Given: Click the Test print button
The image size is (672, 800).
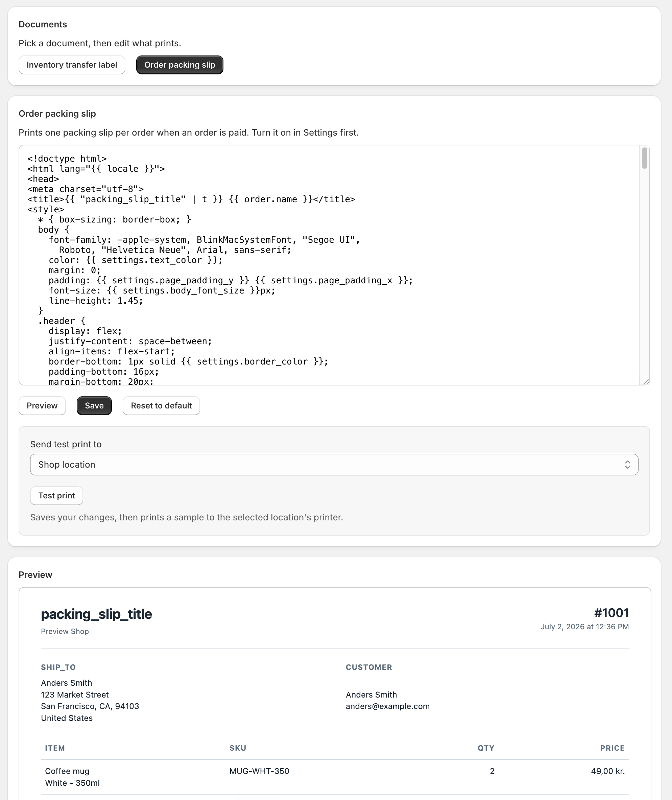Looking at the screenshot, I should 57,496.
